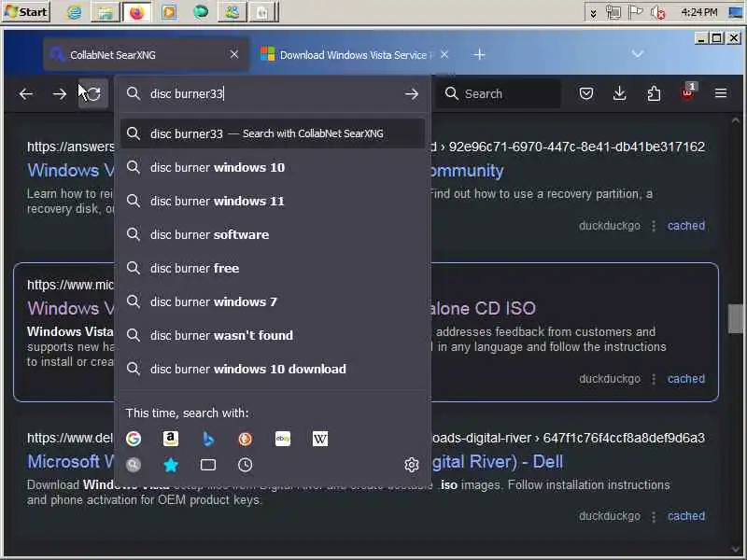Open the media player taskbar icon
The image size is (747, 560).
coord(169,12)
